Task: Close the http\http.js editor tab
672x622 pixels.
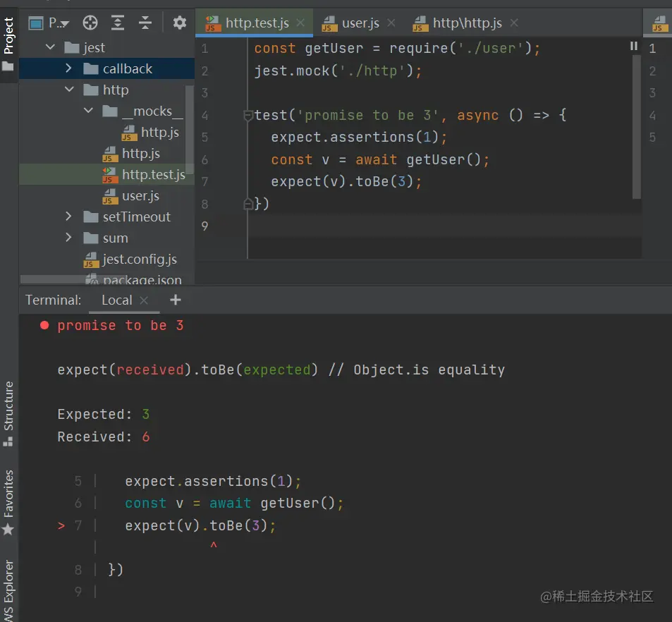Action: click(x=514, y=23)
